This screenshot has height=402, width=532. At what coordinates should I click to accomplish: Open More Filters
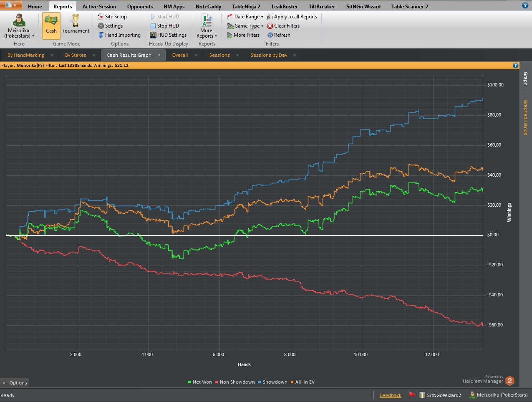click(243, 35)
